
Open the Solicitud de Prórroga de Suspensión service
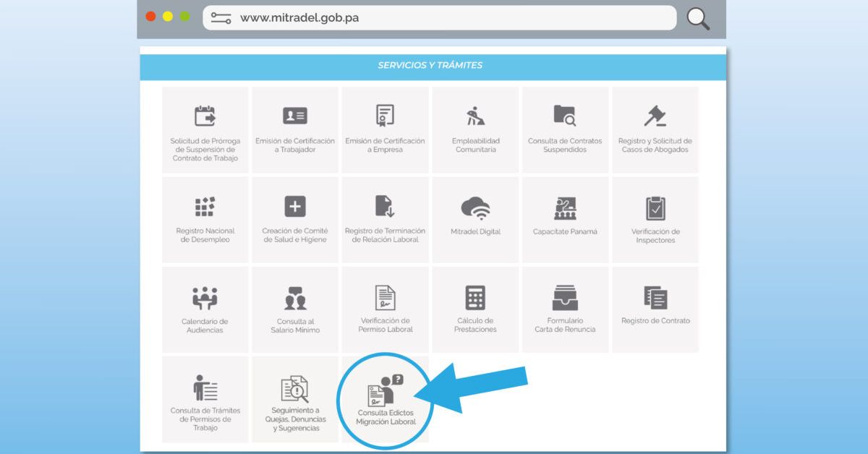coord(205,130)
